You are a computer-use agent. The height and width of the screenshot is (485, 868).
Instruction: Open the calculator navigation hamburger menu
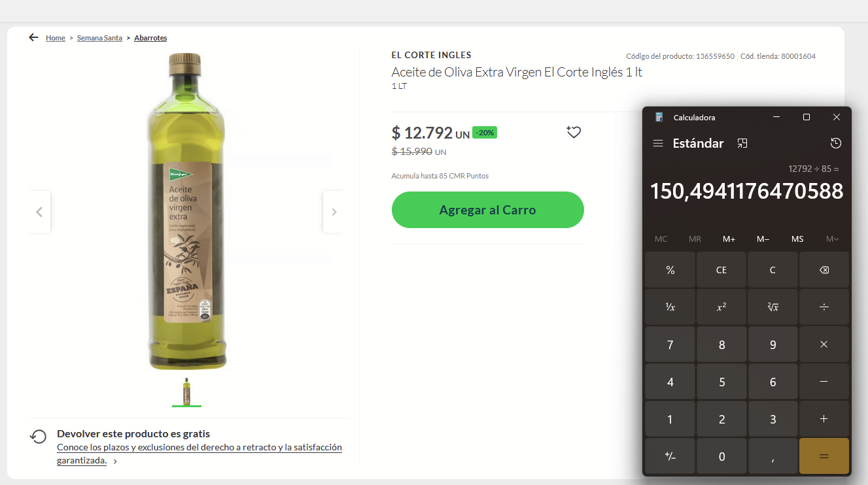pyautogui.click(x=658, y=144)
